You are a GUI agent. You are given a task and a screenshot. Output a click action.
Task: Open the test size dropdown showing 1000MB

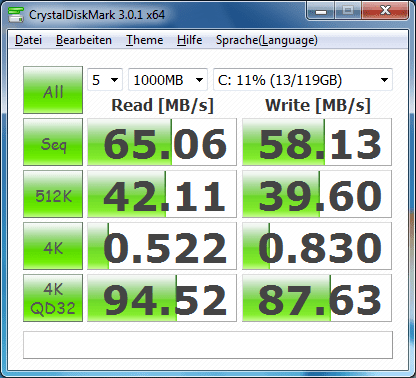tap(168, 80)
